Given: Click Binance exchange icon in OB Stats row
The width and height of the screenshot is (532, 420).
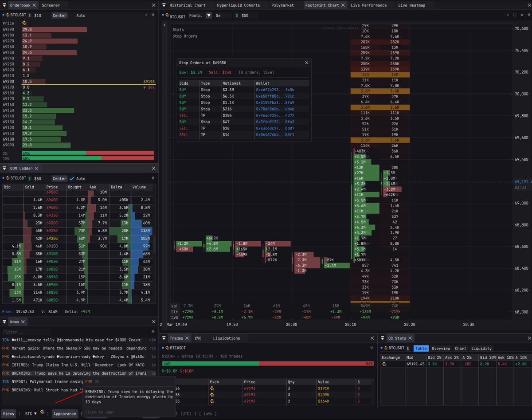Looking at the screenshot, I should click(x=384, y=364).
